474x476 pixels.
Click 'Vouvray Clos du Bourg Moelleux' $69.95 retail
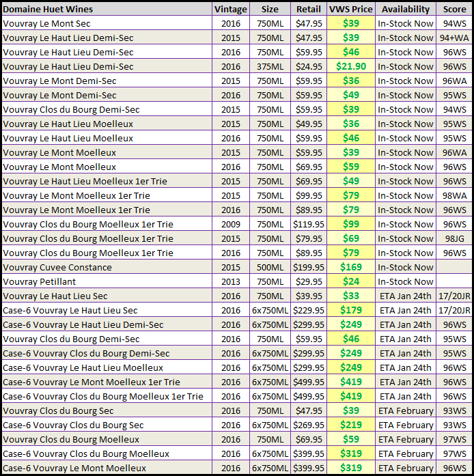[309, 439]
